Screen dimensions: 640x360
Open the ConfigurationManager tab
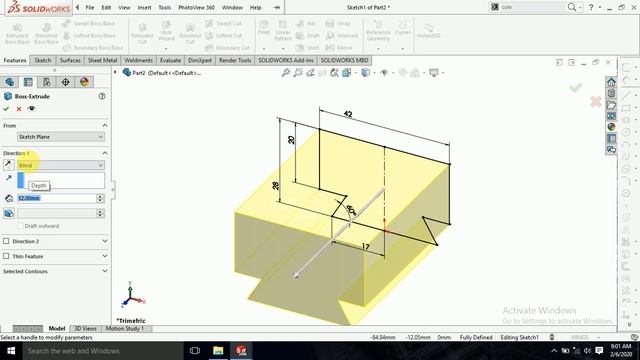point(47,82)
